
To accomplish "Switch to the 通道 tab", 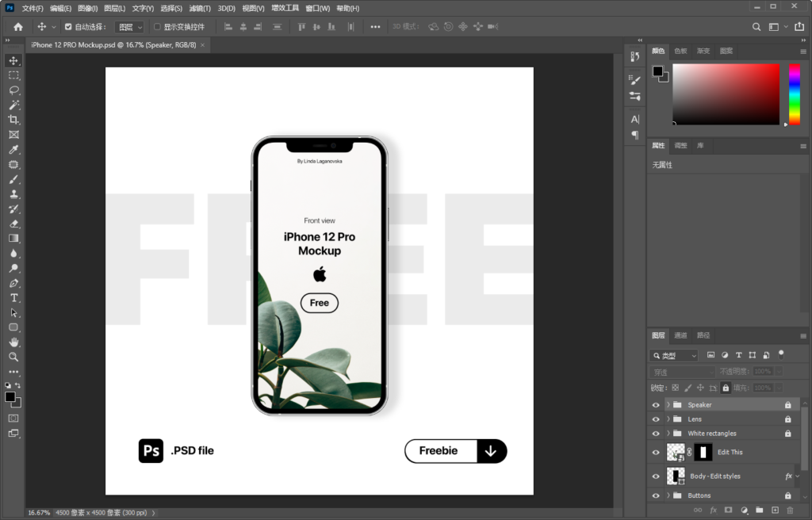I will point(680,335).
